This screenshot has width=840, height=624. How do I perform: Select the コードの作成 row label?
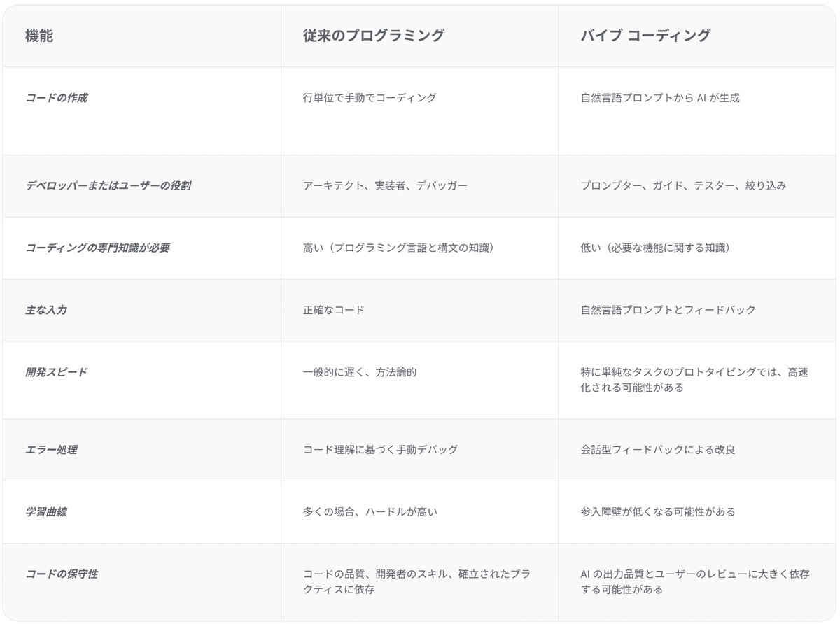tap(57, 98)
